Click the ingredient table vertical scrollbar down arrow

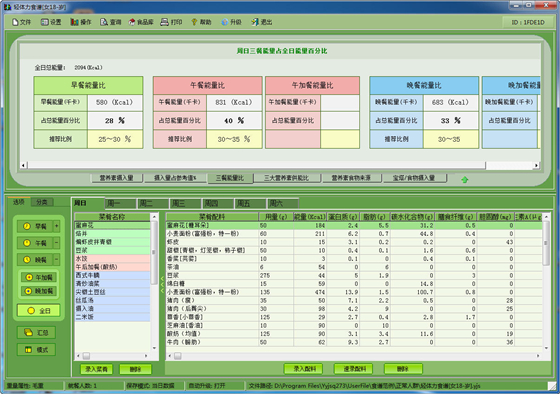pyautogui.click(x=546, y=348)
